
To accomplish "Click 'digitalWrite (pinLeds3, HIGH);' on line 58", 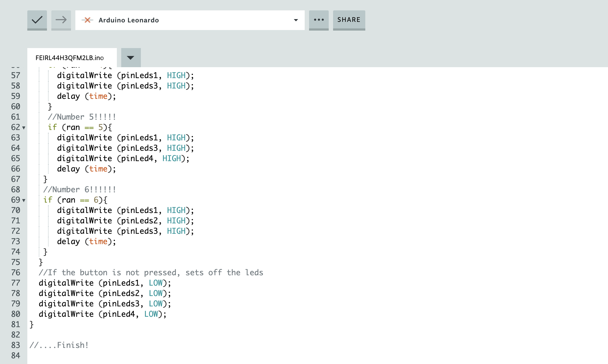I will pos(126,86).
